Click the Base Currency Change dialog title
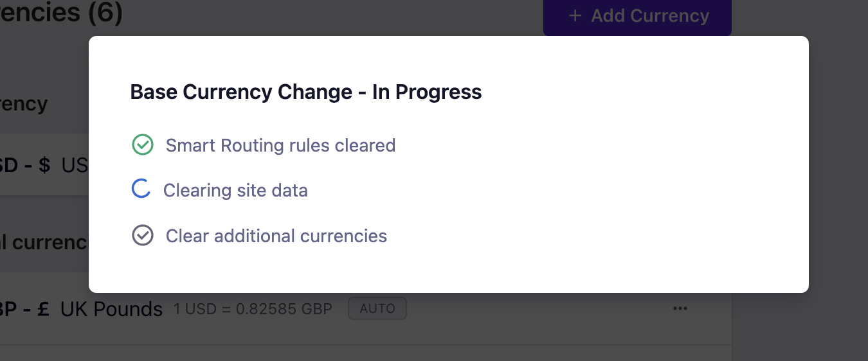The image size is (868, 361). tap(306, 92)
